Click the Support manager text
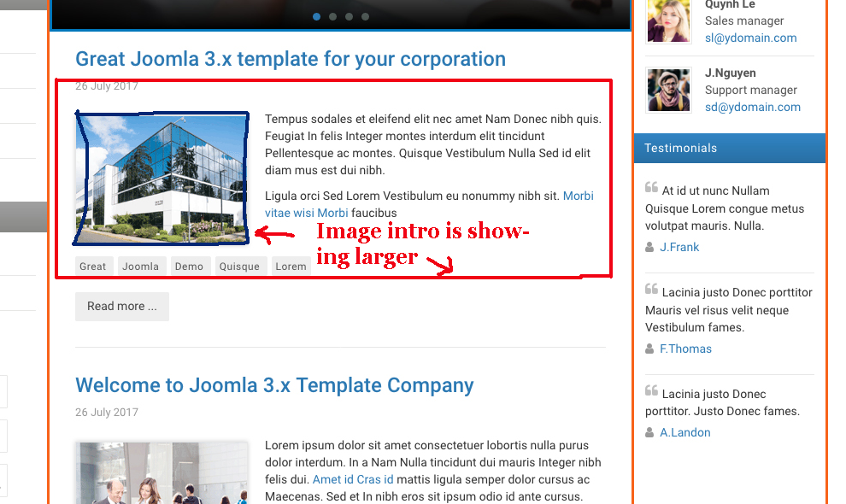 coord(750,90)
